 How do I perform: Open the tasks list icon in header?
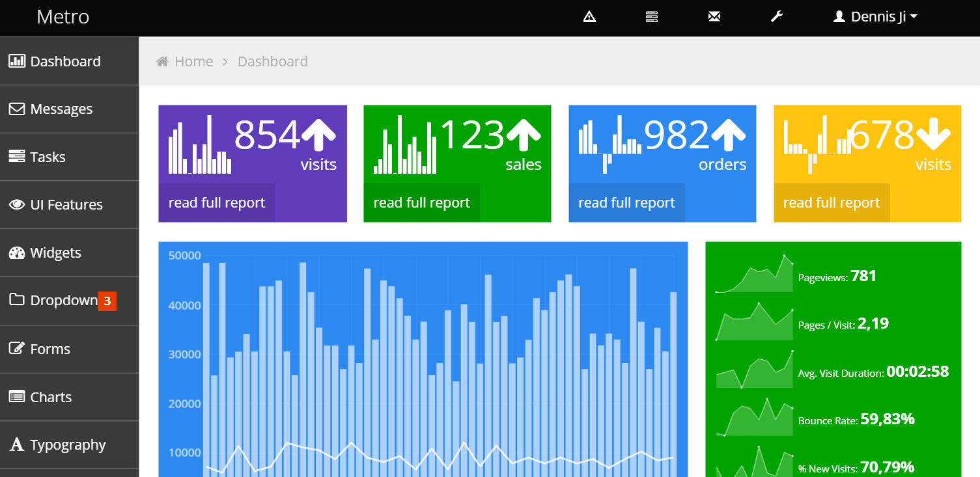click(652, 17)
